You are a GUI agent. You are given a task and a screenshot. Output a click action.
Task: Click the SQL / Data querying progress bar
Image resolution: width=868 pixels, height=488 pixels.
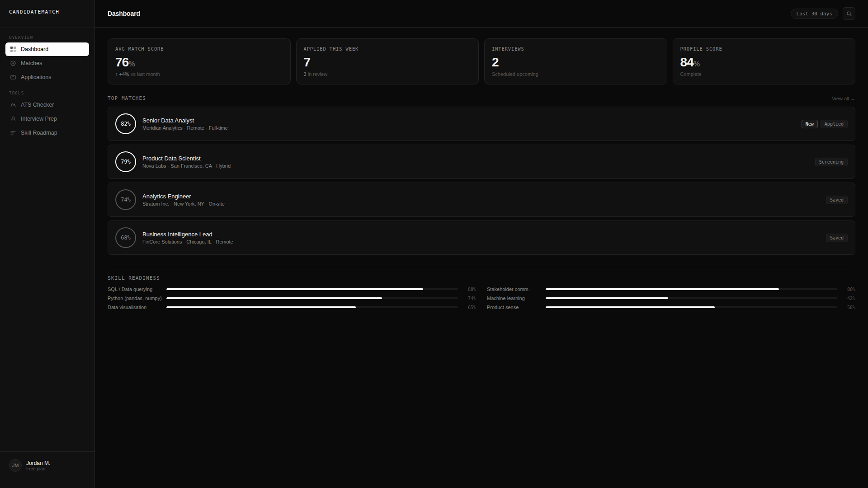(x=312, y=289)
